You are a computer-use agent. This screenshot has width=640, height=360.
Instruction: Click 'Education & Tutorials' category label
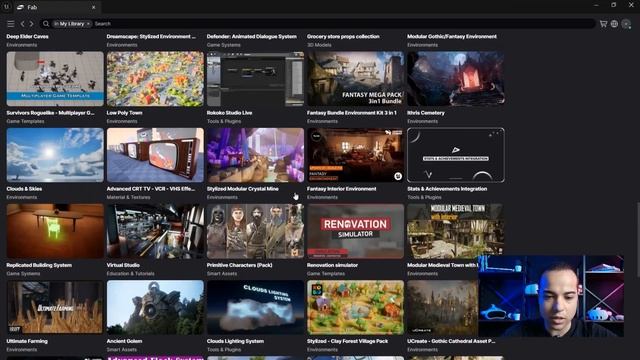pyautogui.click(x=131, y=274)
